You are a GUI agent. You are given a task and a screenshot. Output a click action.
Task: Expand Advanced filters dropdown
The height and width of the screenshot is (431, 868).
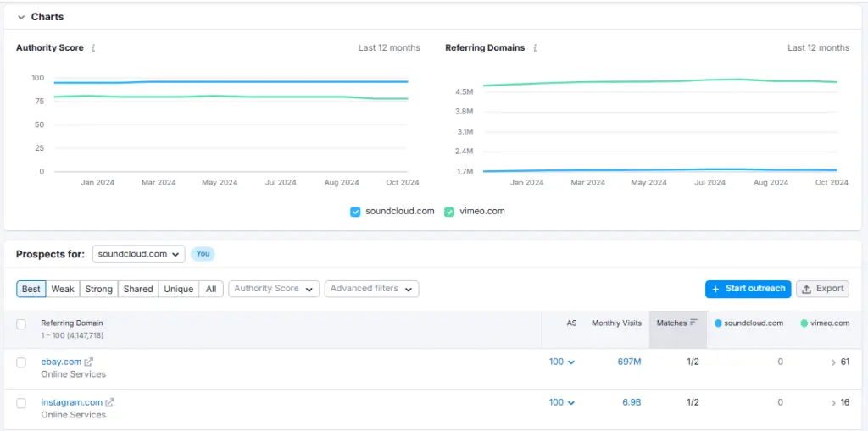[371, 289]
